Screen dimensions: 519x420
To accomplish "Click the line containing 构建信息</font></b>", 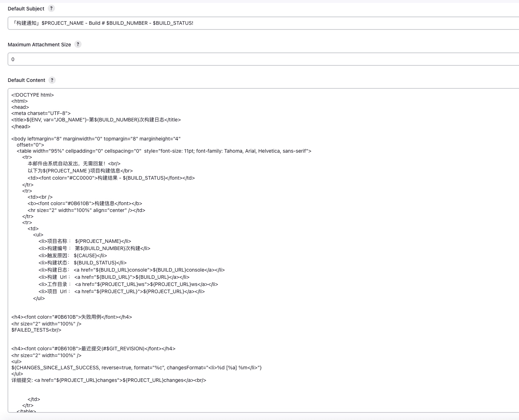I will [85, 203].
